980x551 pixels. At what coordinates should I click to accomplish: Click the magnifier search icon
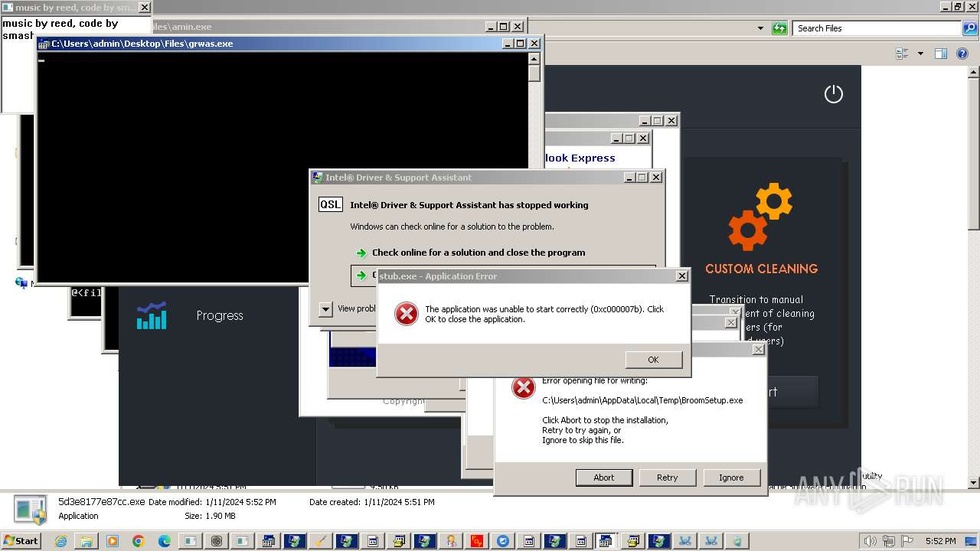pyautogui.click(x=970, y=28)
